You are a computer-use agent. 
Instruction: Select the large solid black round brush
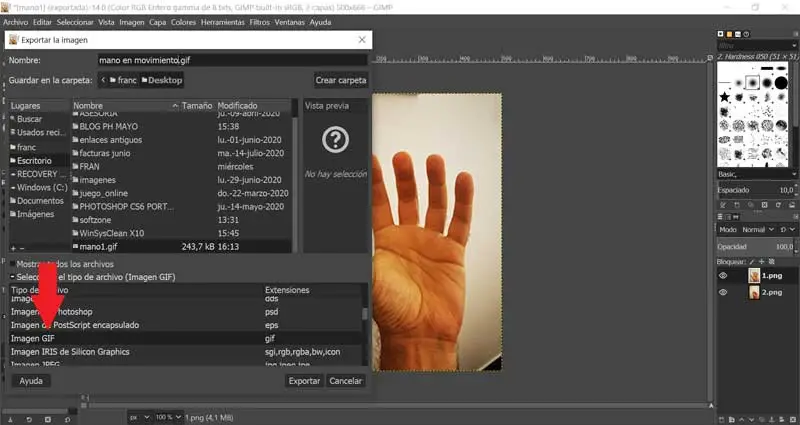click(782, 83)
